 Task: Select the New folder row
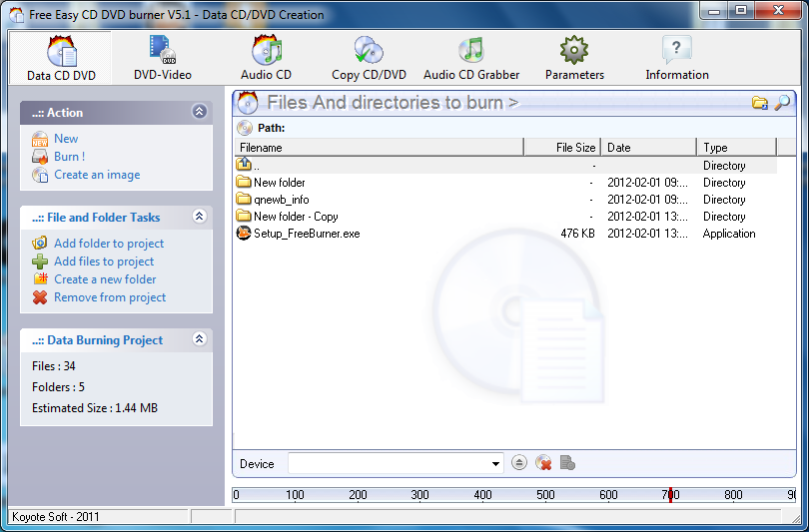tap(505, 183)
